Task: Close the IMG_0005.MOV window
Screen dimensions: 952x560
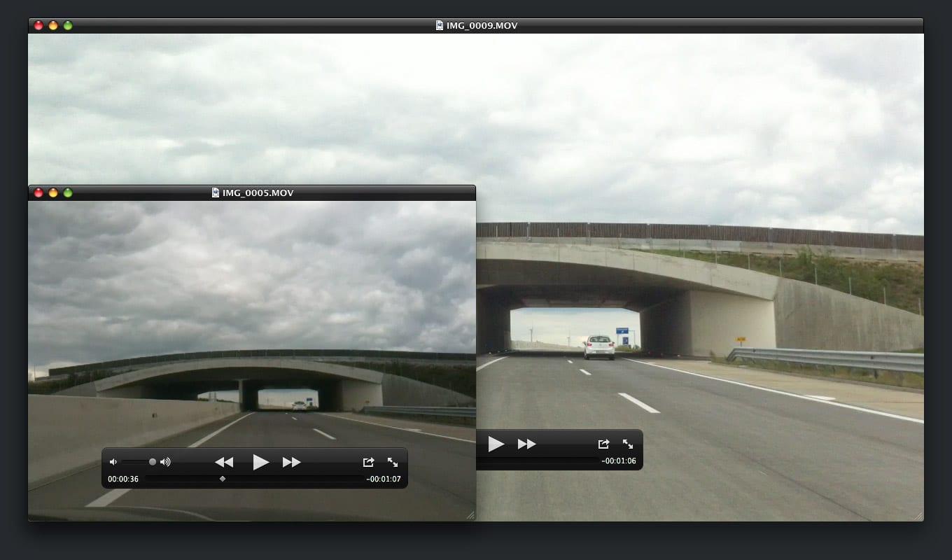Action: (x=38, y=192)
